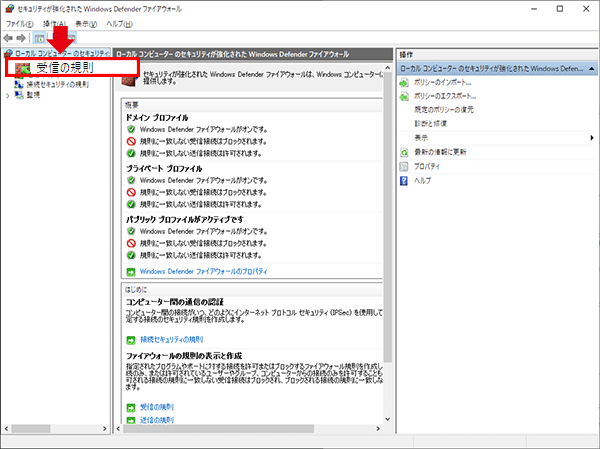Click ヘルプ in the actions pane
This screenshot has height=449, width=600.
tap(422, 181)
